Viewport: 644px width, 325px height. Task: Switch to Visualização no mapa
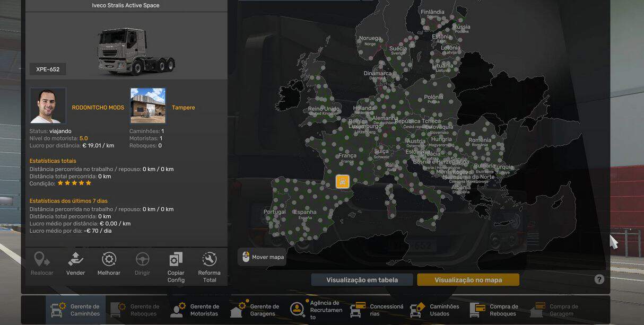[468, 280]
